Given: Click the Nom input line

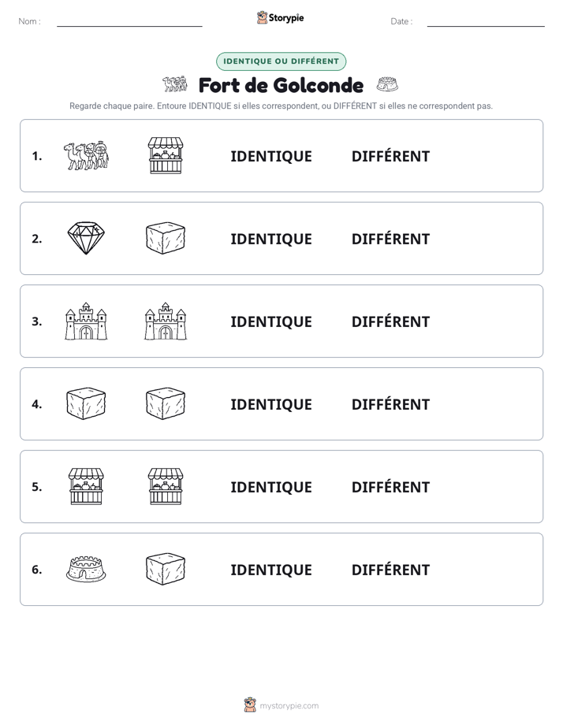Looking at the screenshot, I should [x=129, y=21].
